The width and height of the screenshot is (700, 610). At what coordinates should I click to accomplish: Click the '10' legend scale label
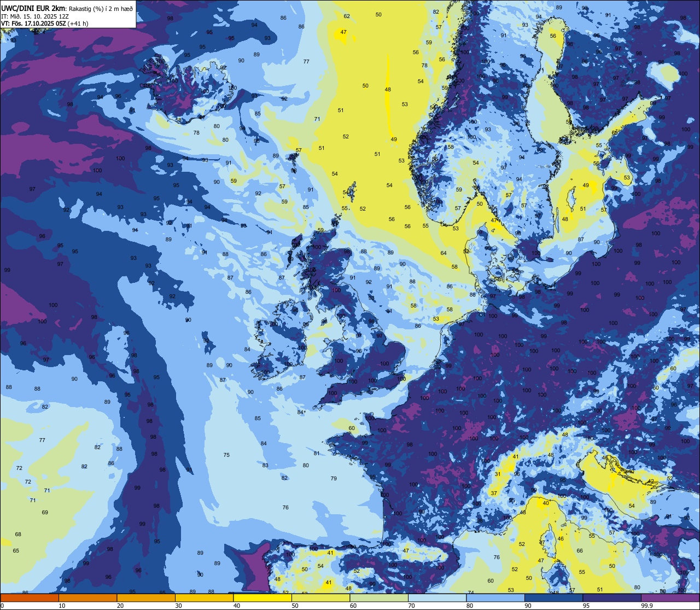(x=62, y=606)
